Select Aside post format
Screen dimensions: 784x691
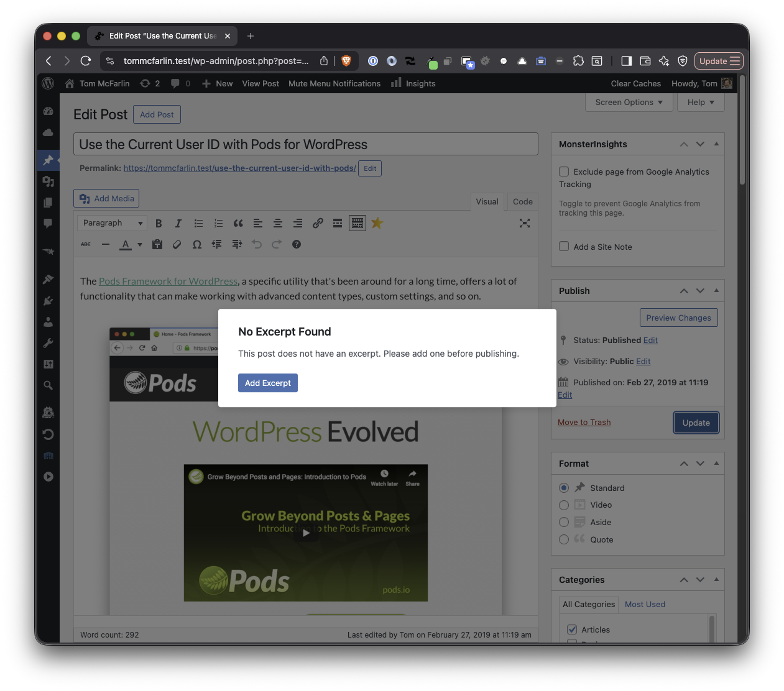[564, 522]
